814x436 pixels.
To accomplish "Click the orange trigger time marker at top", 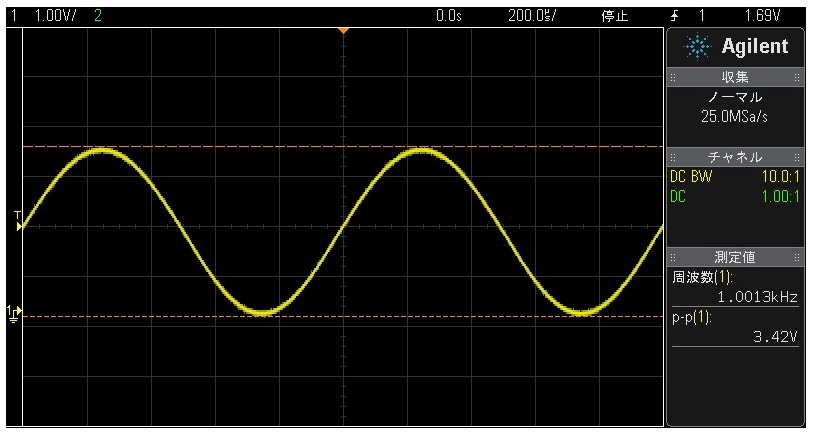I will point(343,31).
